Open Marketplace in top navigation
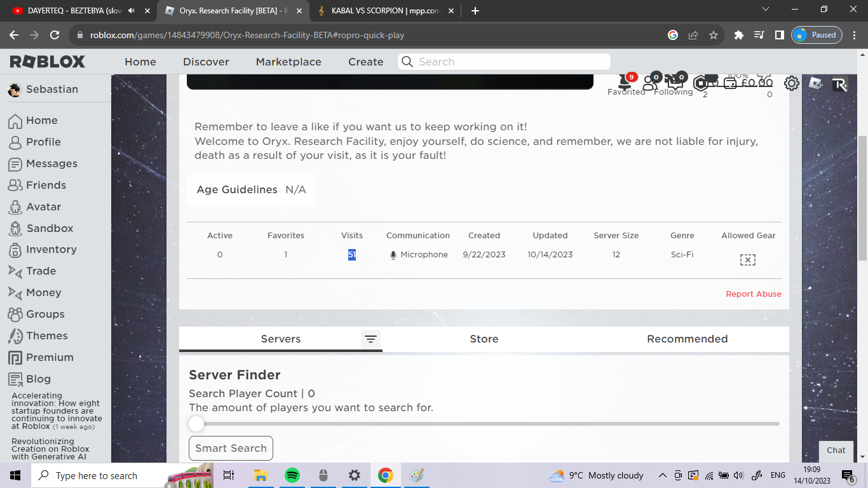 [x=288, y=62]
